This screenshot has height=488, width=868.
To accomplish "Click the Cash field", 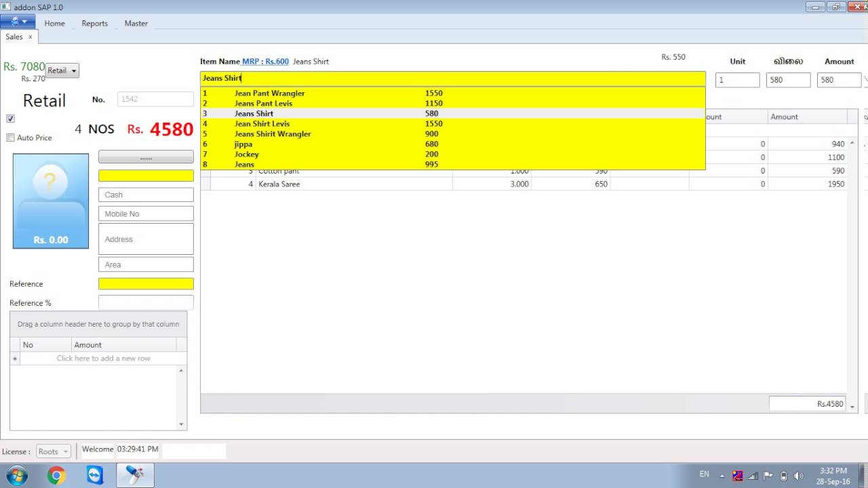I will coord(146,195).
